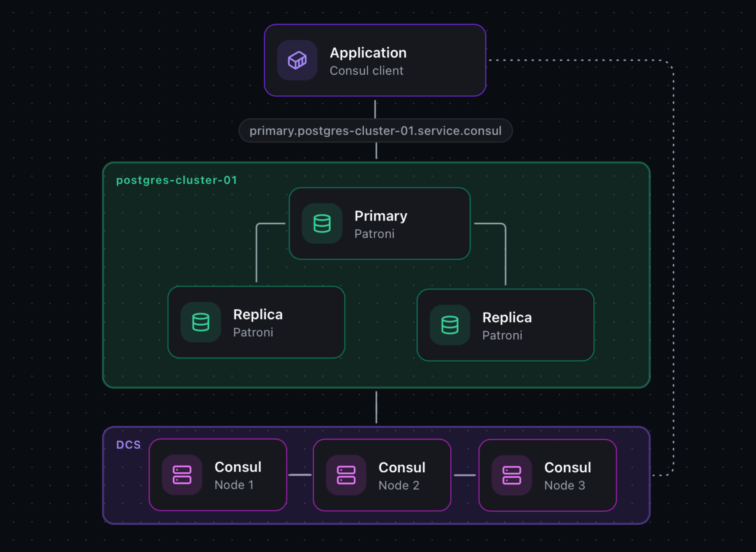
Task: Click the Consul Node 3 server icon
Action: click(512, 475)
